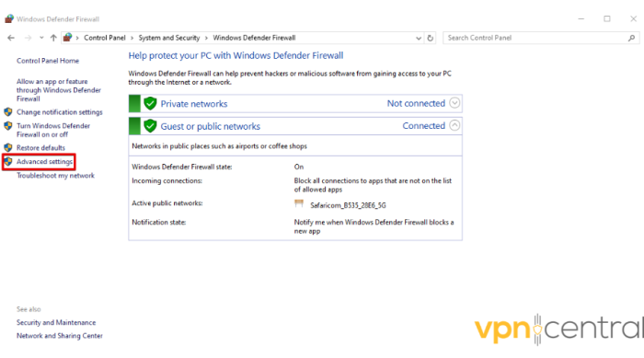The width and height of the screenshot is (644, 358).
Task: Click the Control Panel icon in the address bar
Action: point(68,38)
